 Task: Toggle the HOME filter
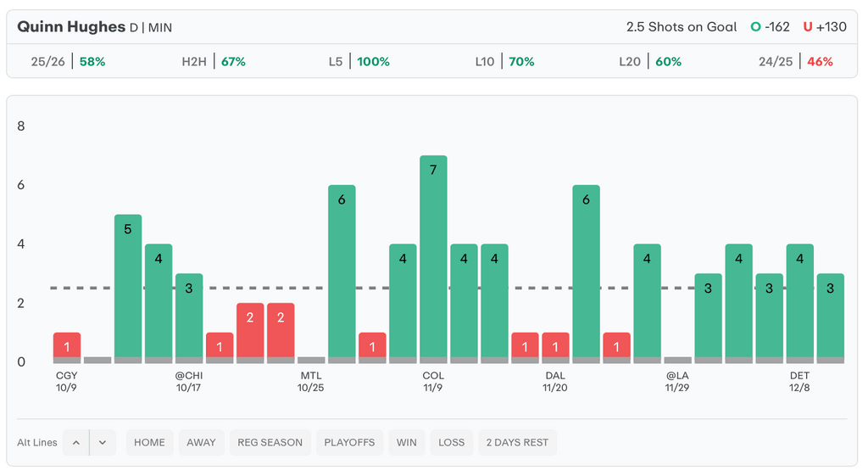point(149,442)
